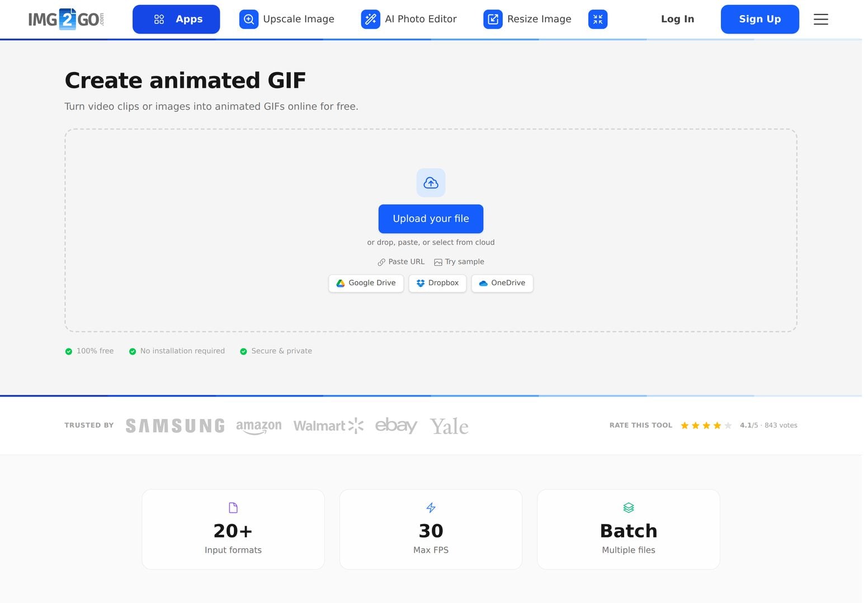Click Paste URL option
The width and height of the screenshot is (868, 603).
[401, 262]
